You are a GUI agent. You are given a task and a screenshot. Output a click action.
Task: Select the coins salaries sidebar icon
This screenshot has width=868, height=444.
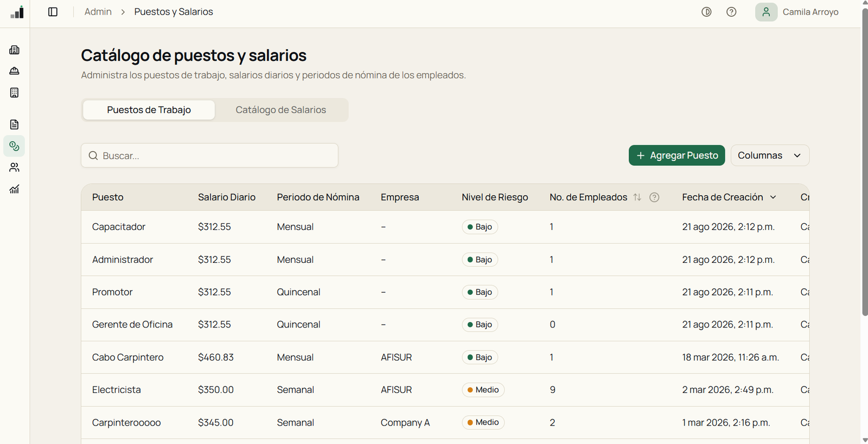click(15, 146)
